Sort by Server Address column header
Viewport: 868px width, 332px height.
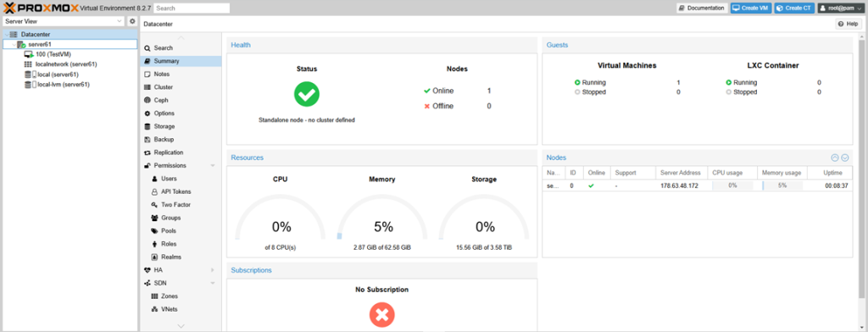click(x=682, y=173)
